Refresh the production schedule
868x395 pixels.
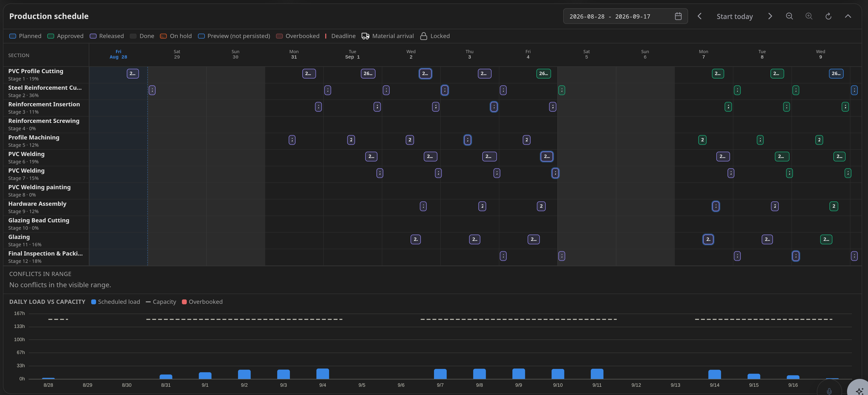pyautogui.click(x=828, y=16)
